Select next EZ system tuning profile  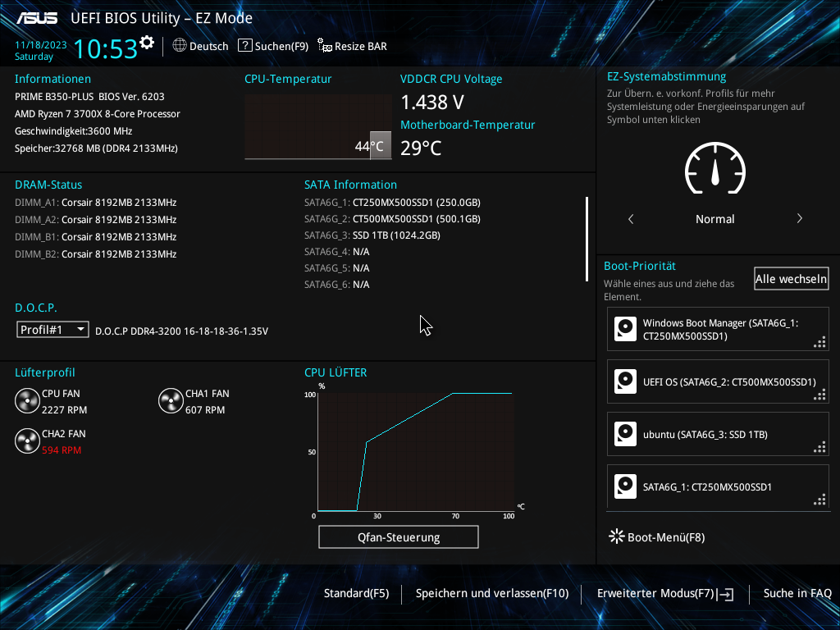tap(799, 218)
